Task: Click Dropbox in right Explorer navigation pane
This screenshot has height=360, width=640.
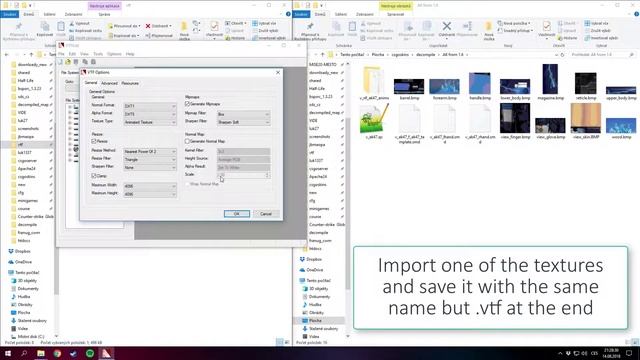Action: click(x=314, y=259)
